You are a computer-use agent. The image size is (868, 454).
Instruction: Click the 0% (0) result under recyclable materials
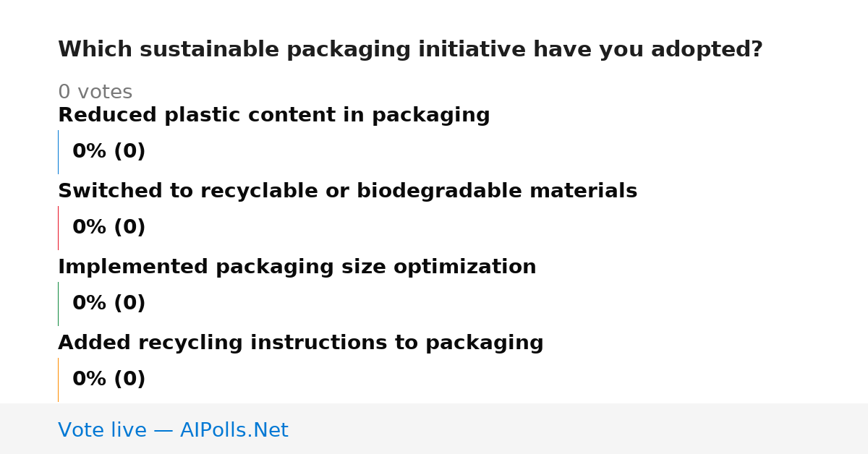[x=109, y=228]
